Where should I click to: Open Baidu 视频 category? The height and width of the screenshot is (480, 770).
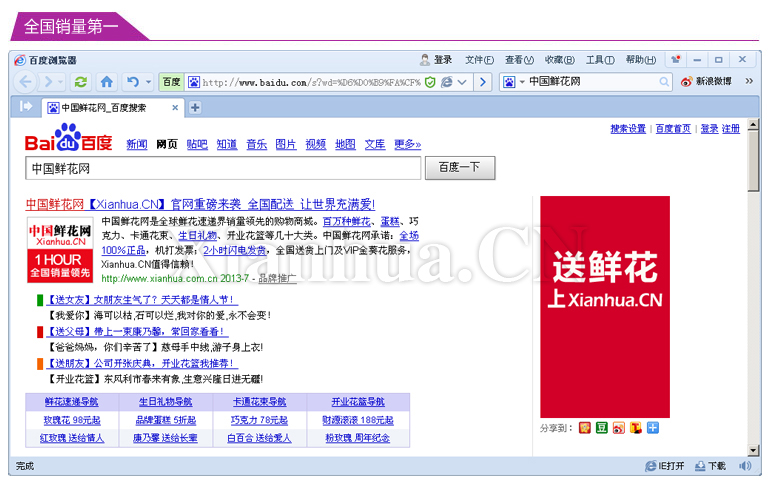316,144
